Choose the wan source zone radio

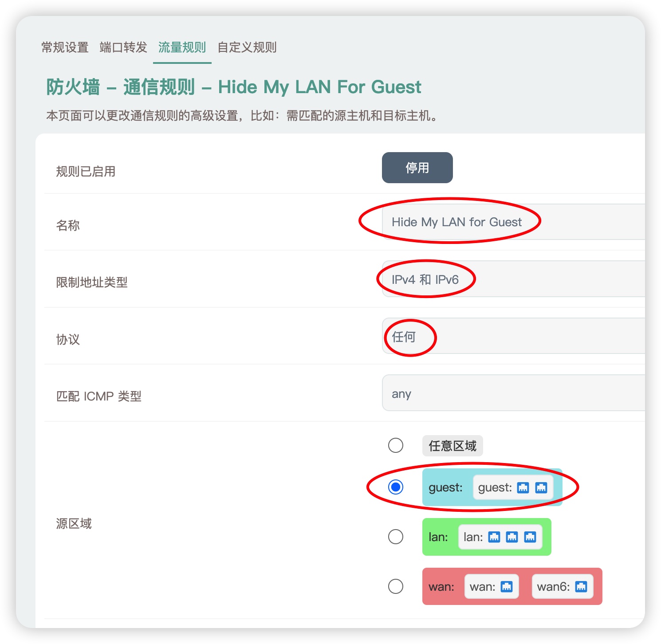click(396, 586)
